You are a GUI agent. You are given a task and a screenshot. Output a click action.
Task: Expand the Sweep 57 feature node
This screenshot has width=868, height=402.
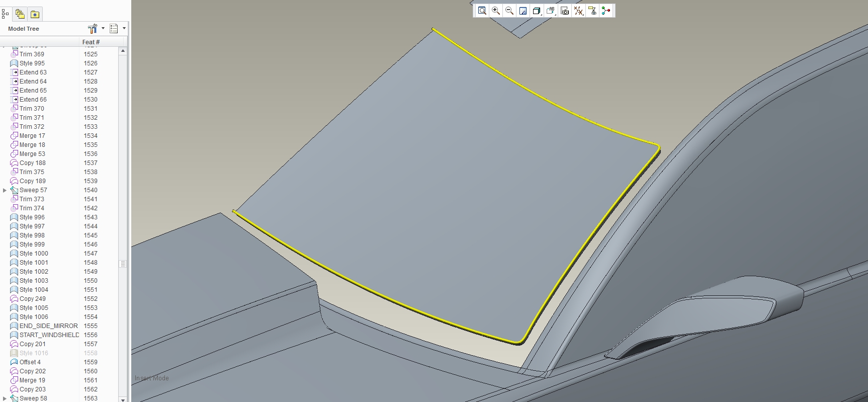pyautogui.click(x=5, y=190)
